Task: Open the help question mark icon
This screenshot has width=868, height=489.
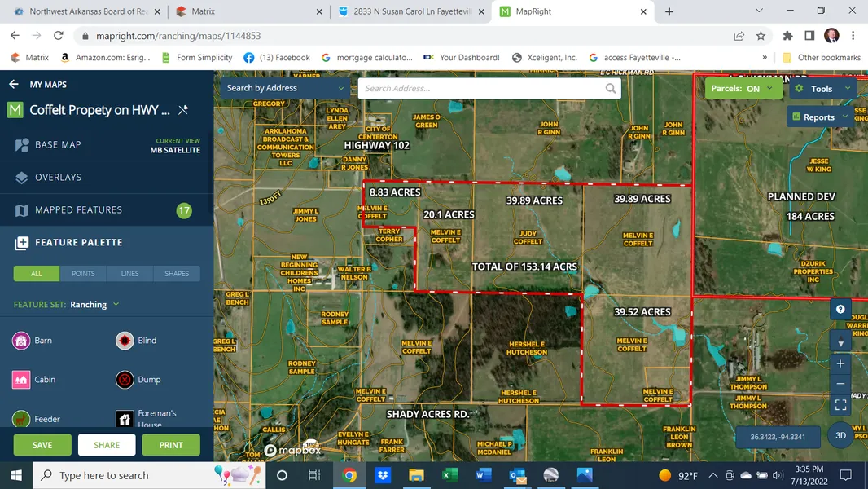Action: (840, 310)
